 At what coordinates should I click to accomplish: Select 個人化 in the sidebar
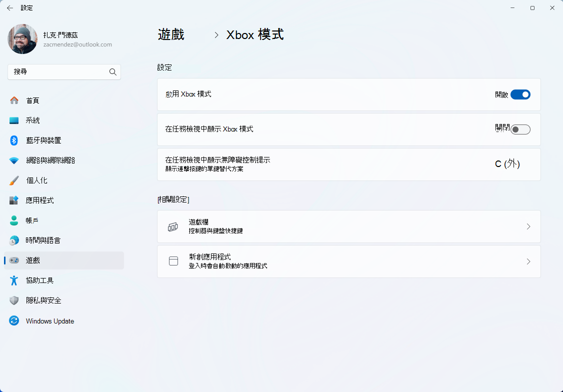click(64, 180)
